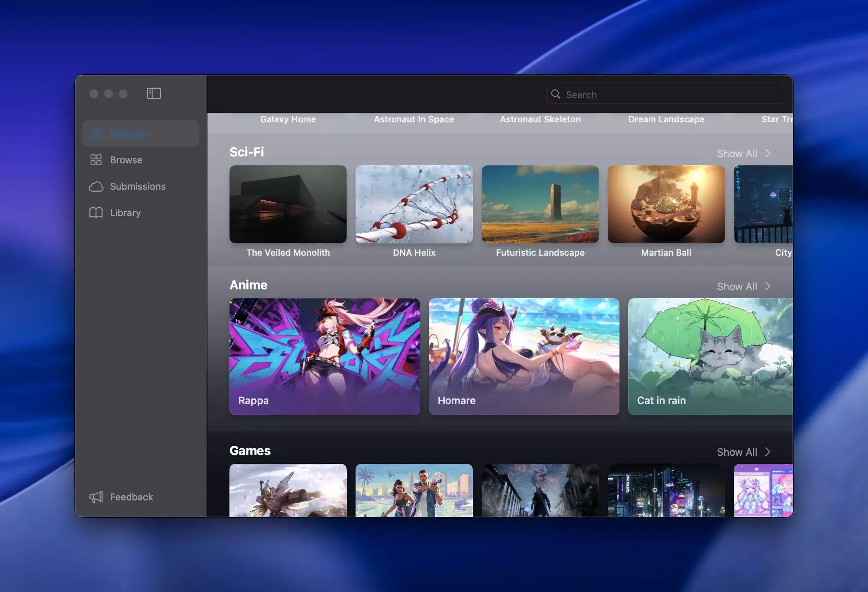This screenshot has width=868, height=592.
Task: Expand the Sci-Fi section with Show All
Action: coord(743,153)
